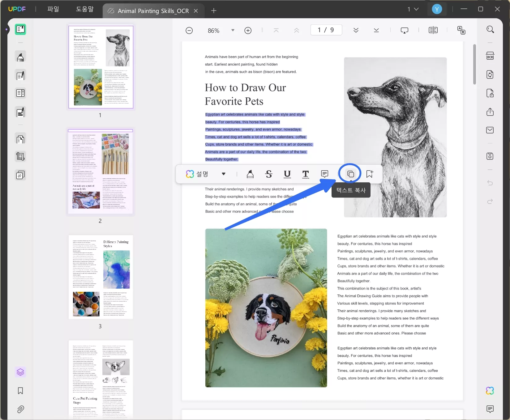Close the Animal Painting Skills_OCR tab
The height and width of the screenshot is (420, 510).
196,11
